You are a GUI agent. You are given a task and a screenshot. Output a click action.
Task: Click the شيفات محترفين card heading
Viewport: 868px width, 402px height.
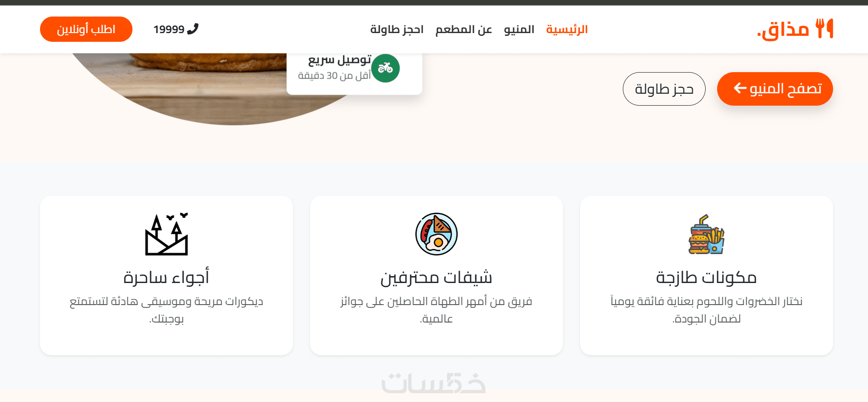pyautogui.click(x=436, y=277)
